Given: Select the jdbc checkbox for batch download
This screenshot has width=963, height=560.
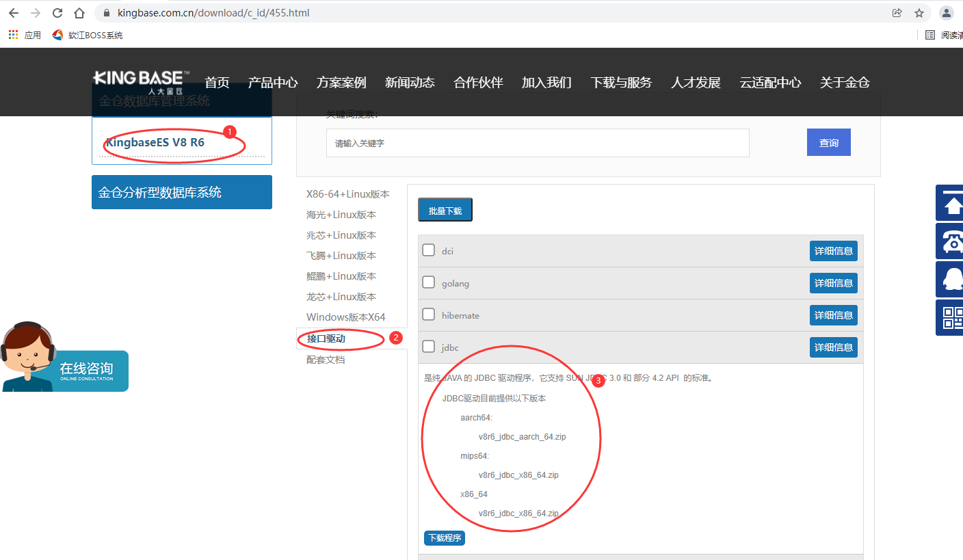Looking at the screenshot, I should pyautogui.click(x=429, y=347).
